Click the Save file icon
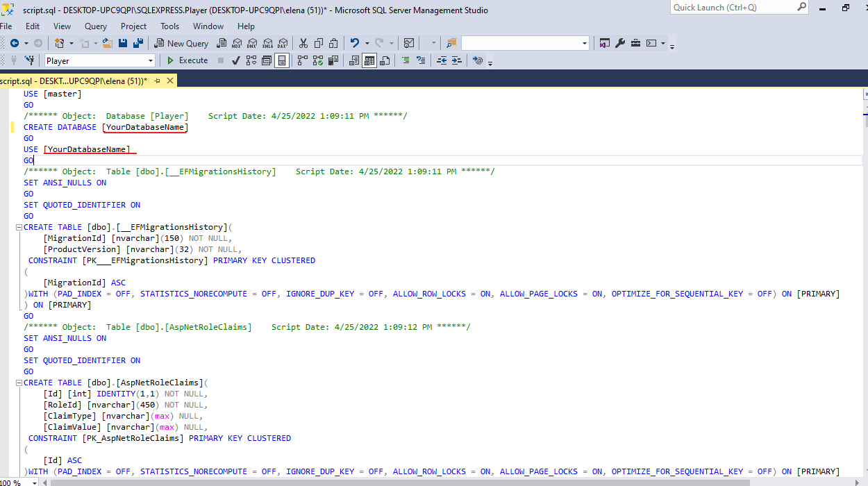This screenshot has width=868, height=486. tap(123, 43)
